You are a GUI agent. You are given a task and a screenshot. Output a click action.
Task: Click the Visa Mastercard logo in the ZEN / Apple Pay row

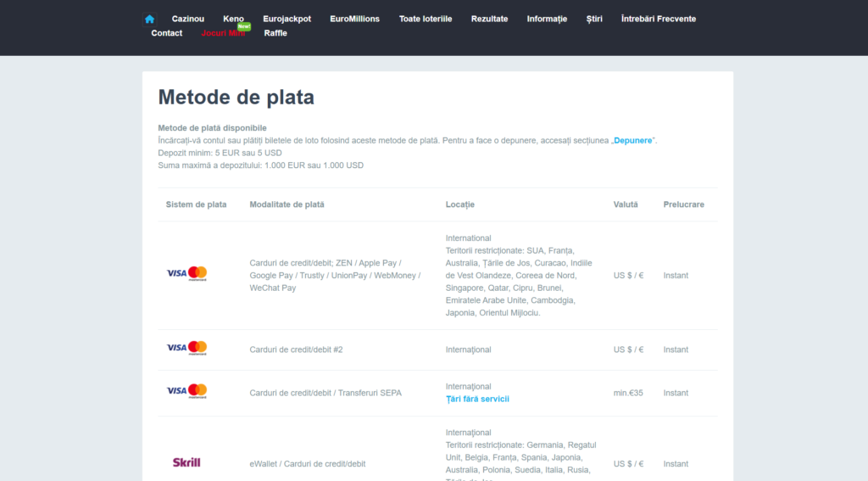coord(186,273)
